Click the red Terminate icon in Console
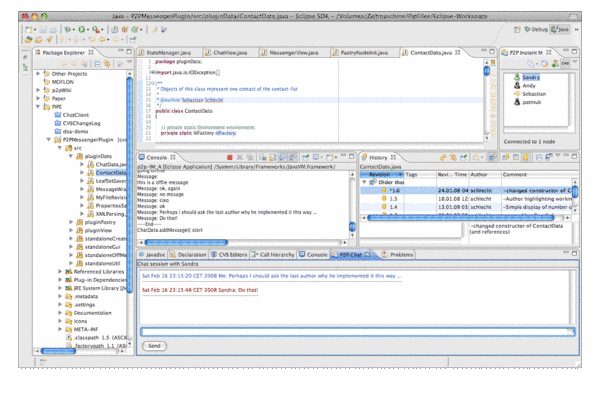This screenshot has width=600, height=393. point(230,157)
